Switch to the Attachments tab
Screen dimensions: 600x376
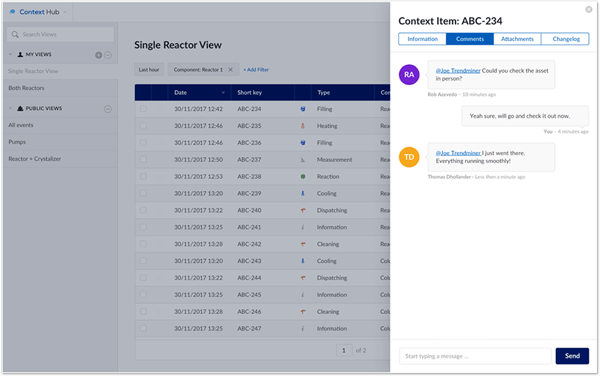pyautogui.click(x=517, y=39)
